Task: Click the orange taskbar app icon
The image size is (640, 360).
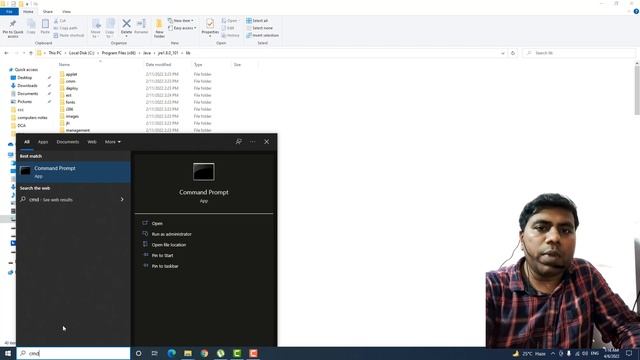Action: pos(253,353)
